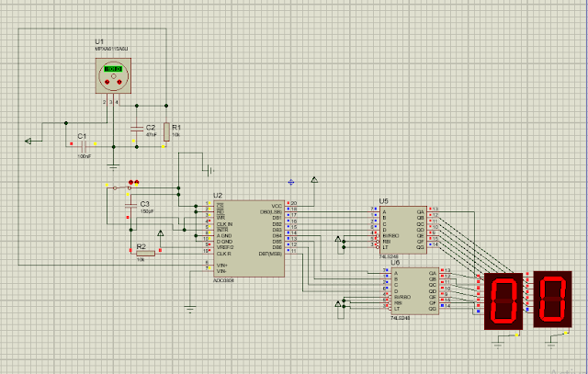Viewport: 588px width, 374px height.
Task: Click the U1 reference label
Action: [x=99, y=41]
